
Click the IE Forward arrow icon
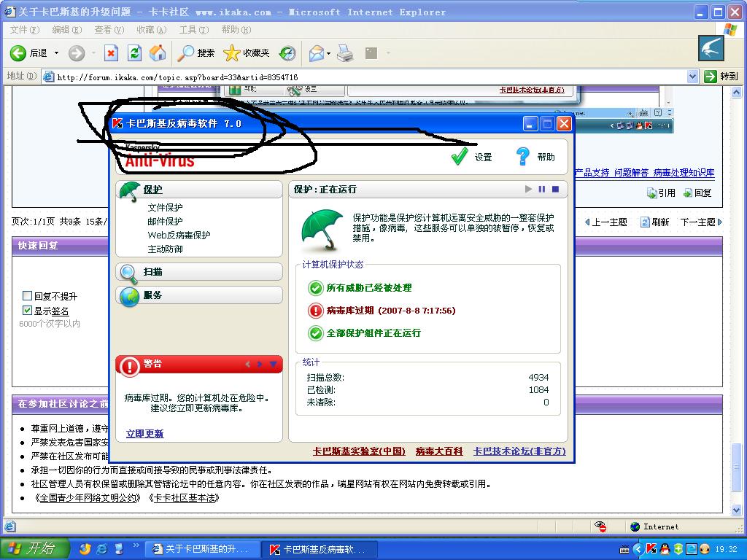76,53
